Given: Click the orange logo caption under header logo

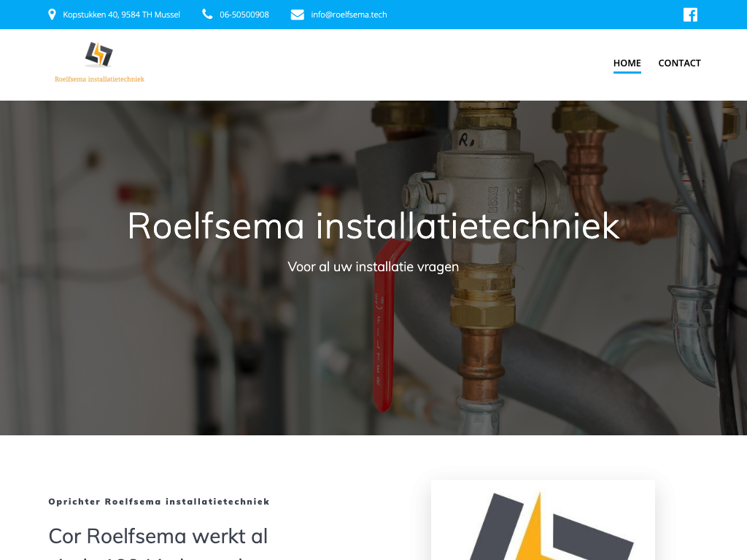Looking at the screenshot, I should tap(99, 79).
